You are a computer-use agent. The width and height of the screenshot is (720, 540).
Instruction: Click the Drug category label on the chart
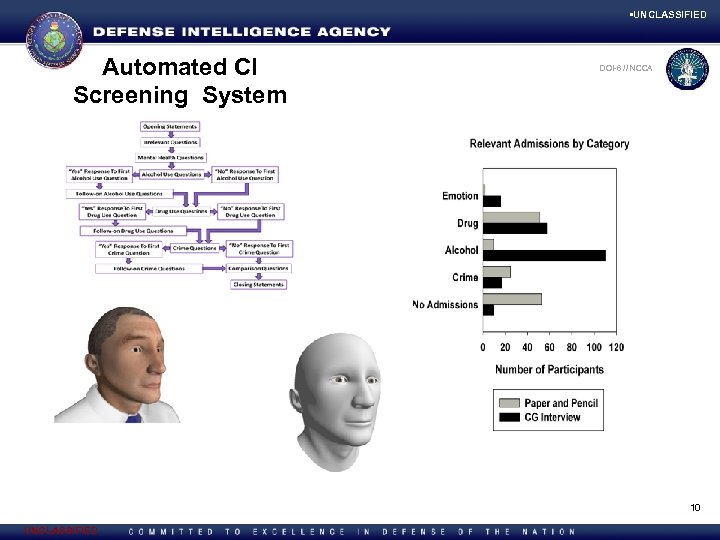[x=467, y=223]
